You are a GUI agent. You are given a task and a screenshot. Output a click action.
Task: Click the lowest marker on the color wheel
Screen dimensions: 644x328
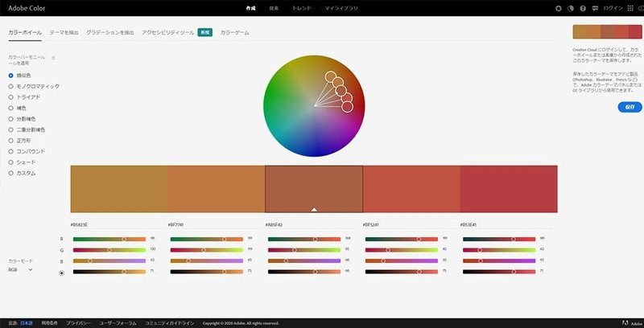click(347, 107)
